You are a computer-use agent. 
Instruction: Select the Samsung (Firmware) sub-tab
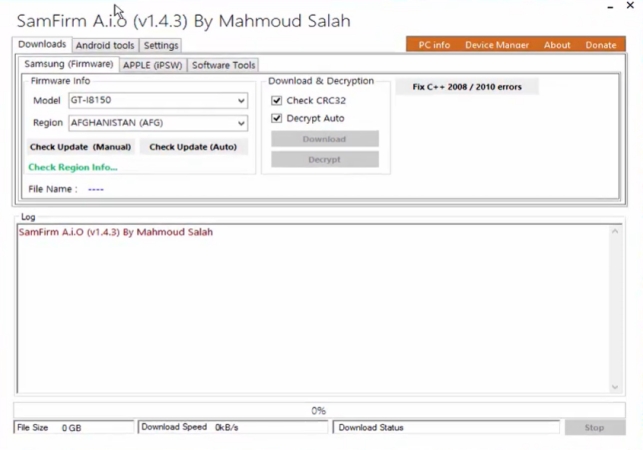tap(68, 64)
